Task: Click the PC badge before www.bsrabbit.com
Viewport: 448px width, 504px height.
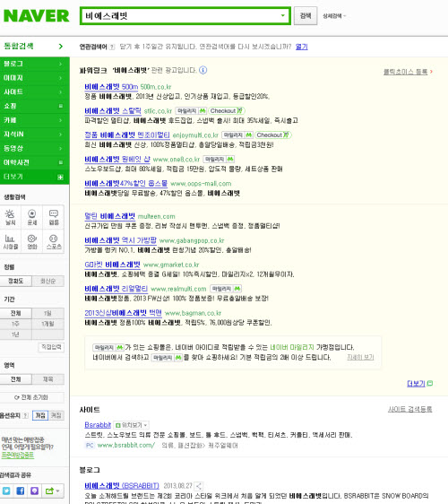Action: 90,445
